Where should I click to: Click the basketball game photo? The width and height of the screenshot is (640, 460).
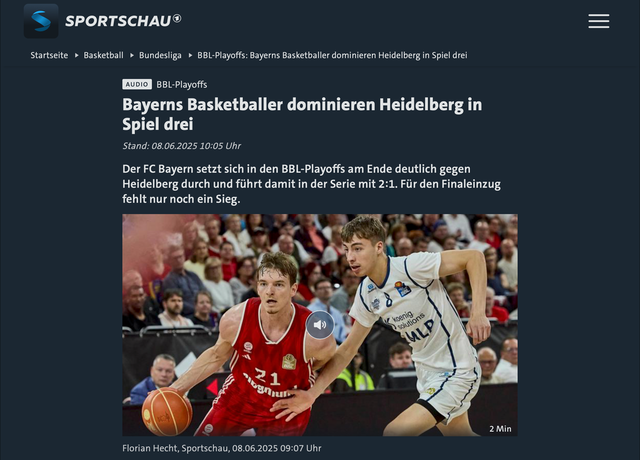coord(320,325)
